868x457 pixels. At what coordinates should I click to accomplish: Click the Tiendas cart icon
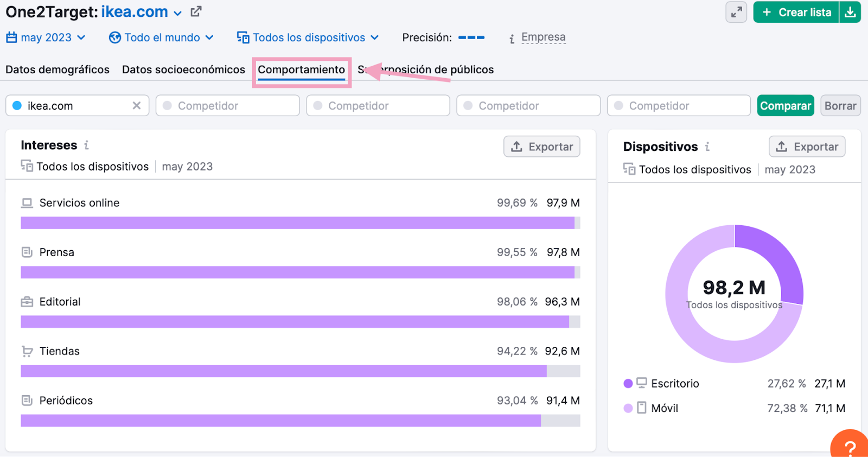tap(27, 351)
